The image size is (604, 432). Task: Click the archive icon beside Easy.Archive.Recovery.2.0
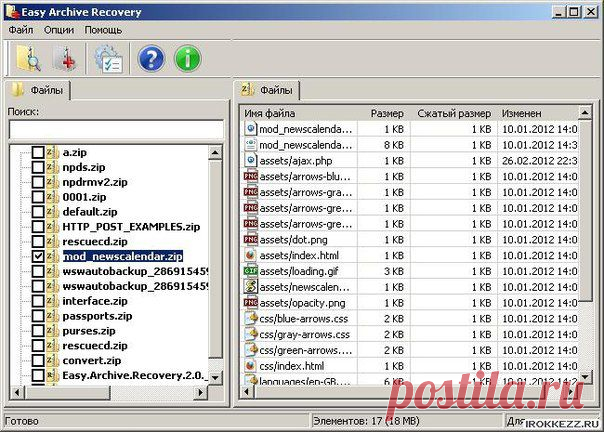(x=53, y=375)
